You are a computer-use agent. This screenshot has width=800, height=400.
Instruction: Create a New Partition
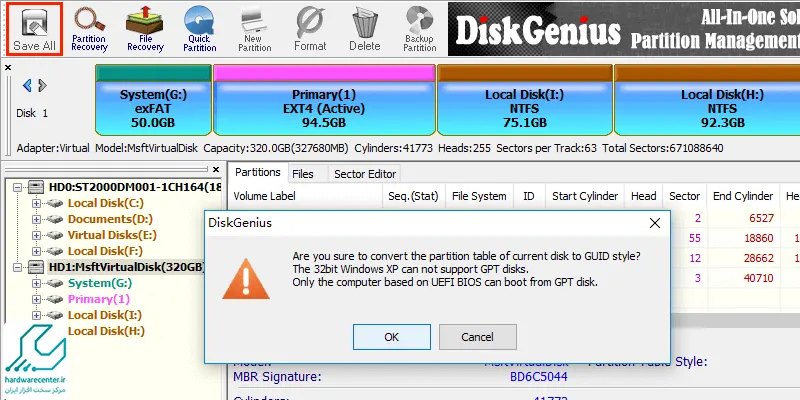click(x=255, y=29)
